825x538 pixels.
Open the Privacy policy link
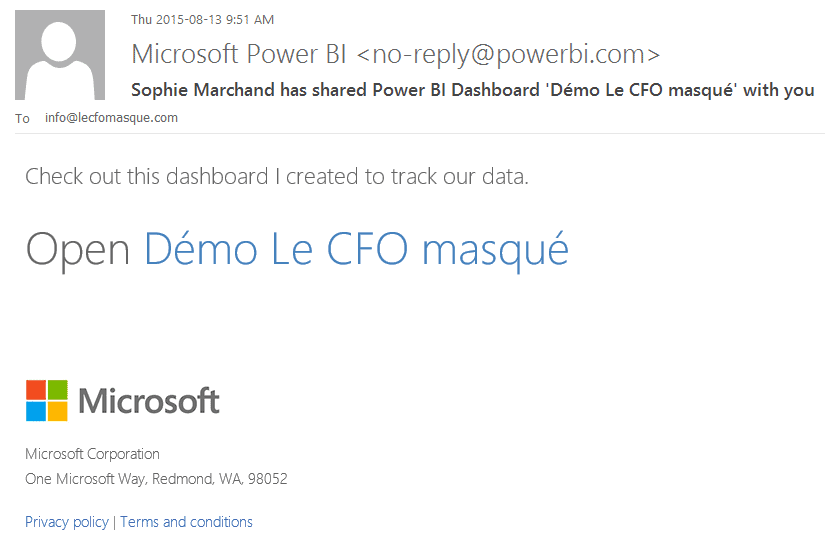[66, 522]
